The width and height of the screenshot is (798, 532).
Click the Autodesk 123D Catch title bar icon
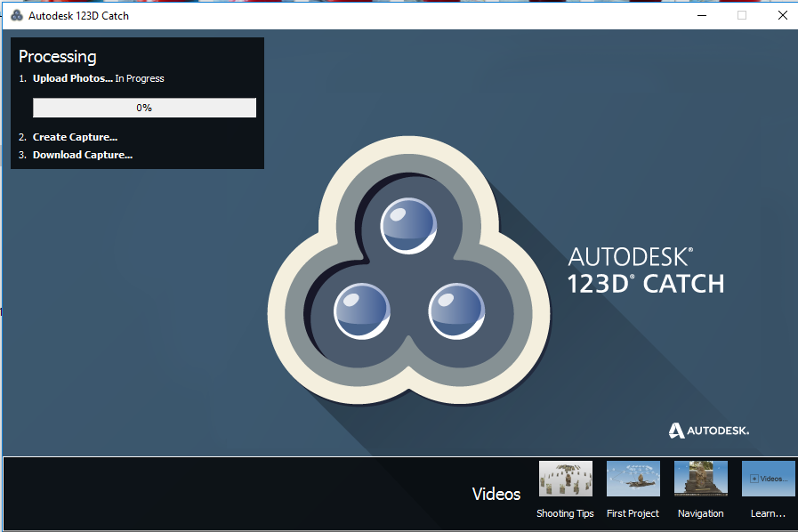tap(17, 15)
